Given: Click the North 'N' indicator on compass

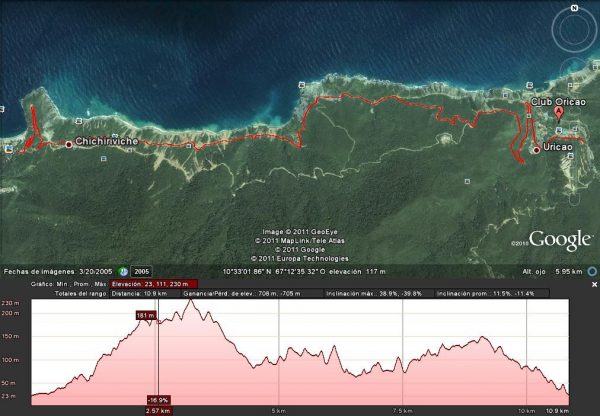Looking at the screenshot, I should (572, 6).
